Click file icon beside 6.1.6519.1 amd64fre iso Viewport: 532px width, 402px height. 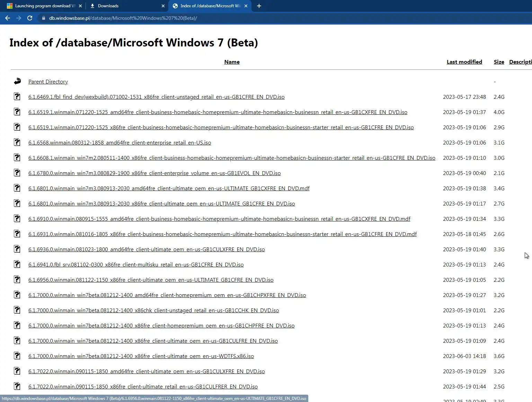(17, 112)
